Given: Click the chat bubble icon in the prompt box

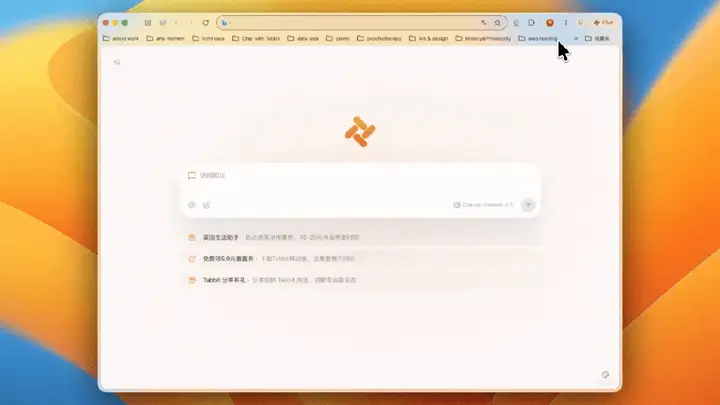Looking at the screenshot, I should [192, 175].
